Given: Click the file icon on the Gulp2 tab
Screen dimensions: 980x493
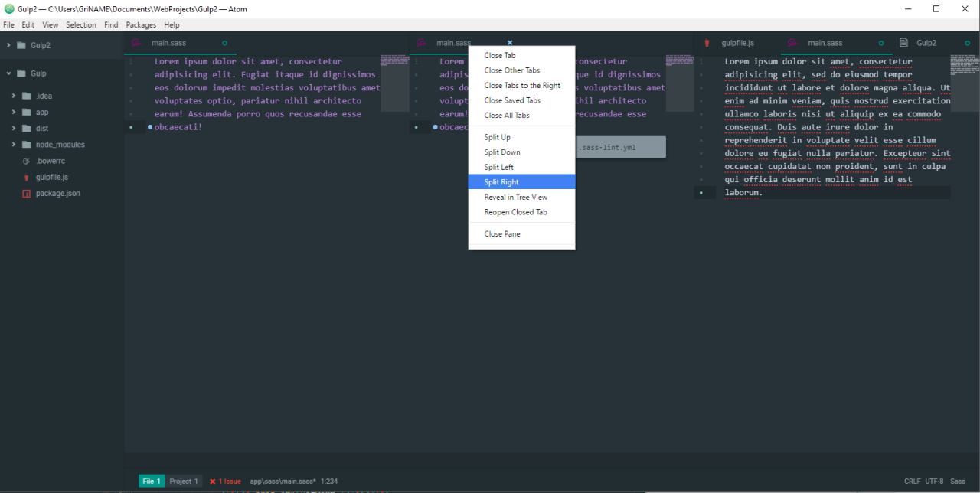Looking at the screenshot, I should coord(904,43).
